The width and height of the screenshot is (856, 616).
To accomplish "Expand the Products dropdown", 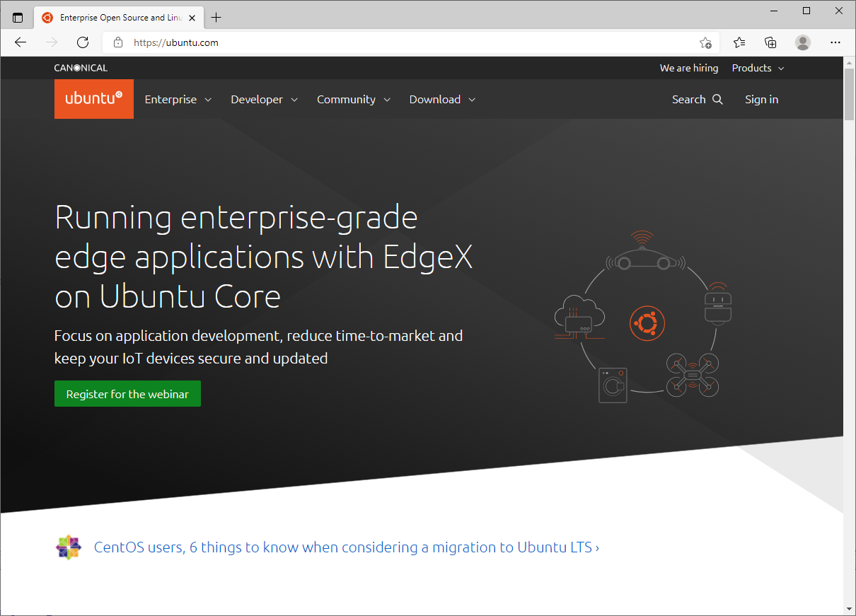I will click(x=758, y=68).
